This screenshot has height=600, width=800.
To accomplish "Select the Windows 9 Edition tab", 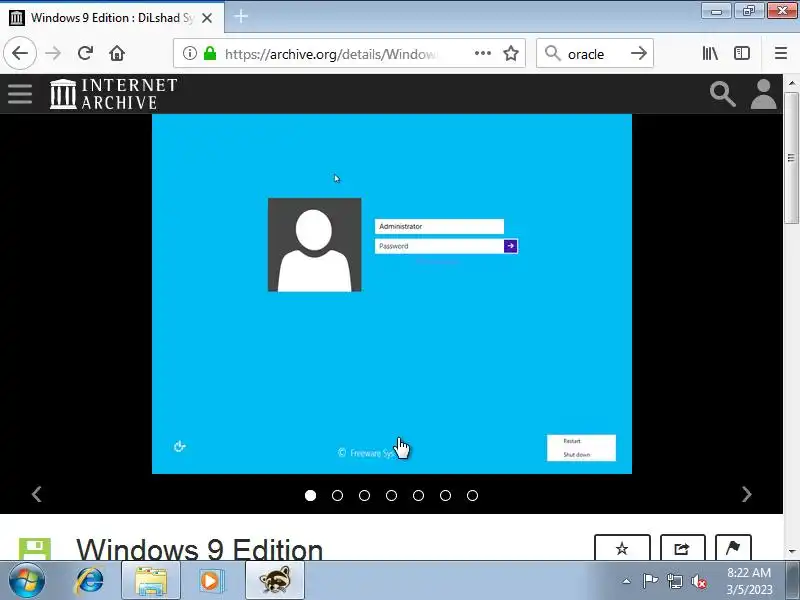I will 112,17.
